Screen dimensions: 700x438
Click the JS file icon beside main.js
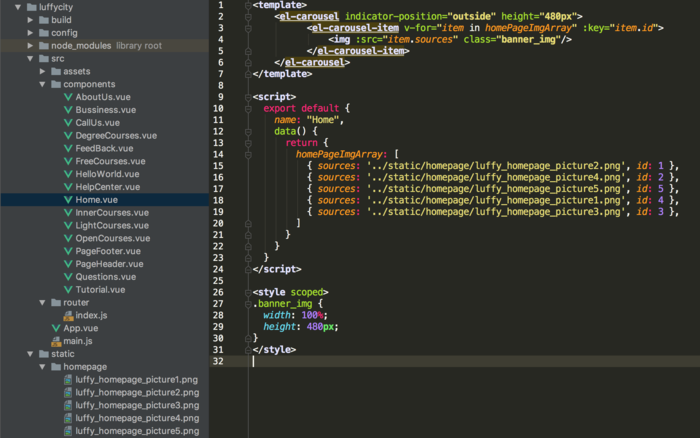coord(56,342)
